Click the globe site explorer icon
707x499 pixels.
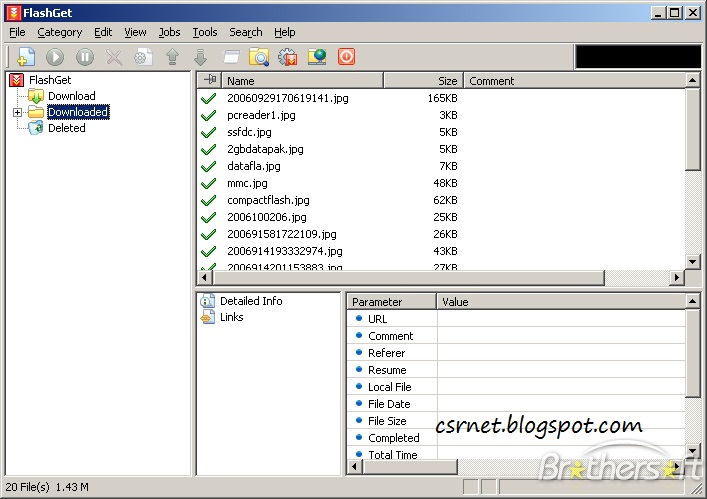pyautogui.click(x=317, y=57)
